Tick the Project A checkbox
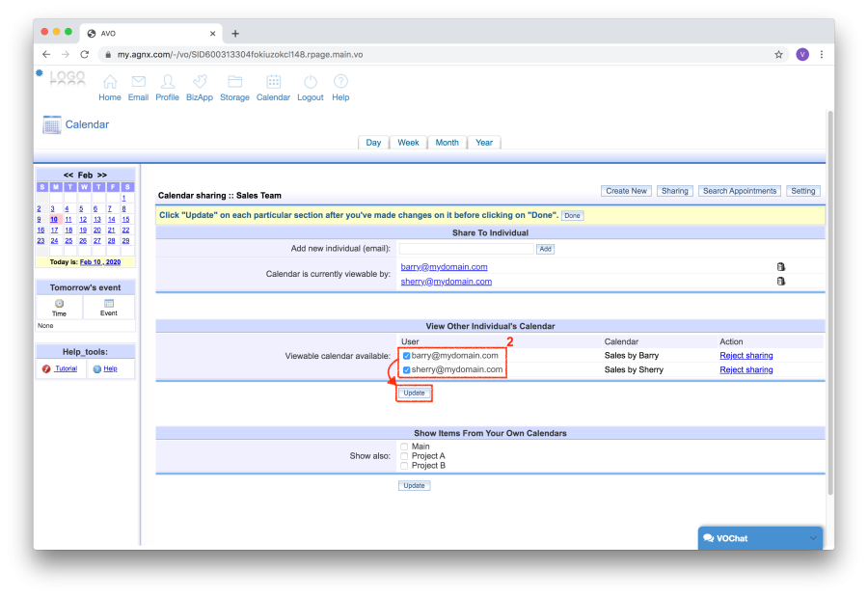Screen dimensions: 868x597 click(405, 456)
